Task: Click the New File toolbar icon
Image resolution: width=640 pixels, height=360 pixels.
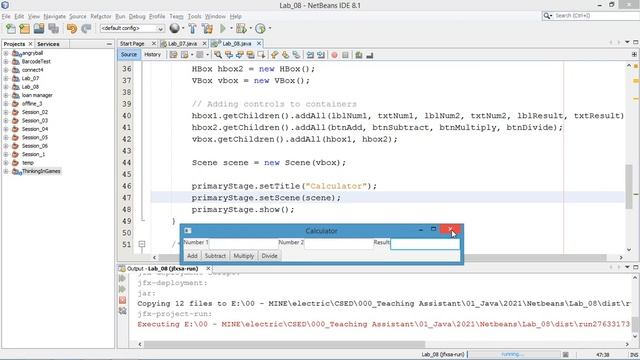Action: pos(11,29)
